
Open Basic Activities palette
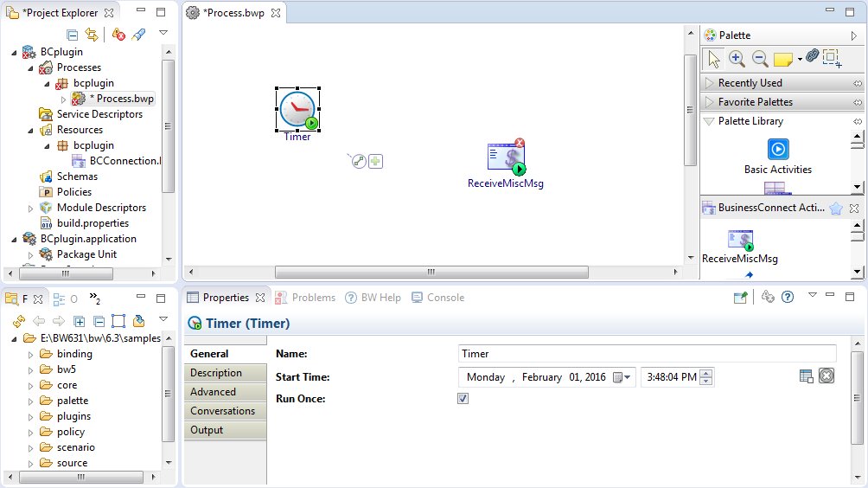click(778, 157)
